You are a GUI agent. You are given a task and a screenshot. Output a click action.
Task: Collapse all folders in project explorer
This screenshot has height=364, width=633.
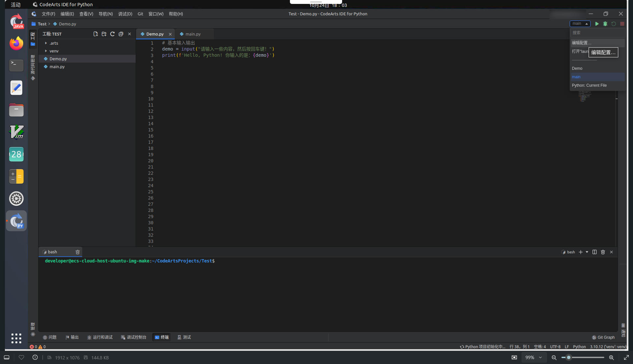pos(121,34)
